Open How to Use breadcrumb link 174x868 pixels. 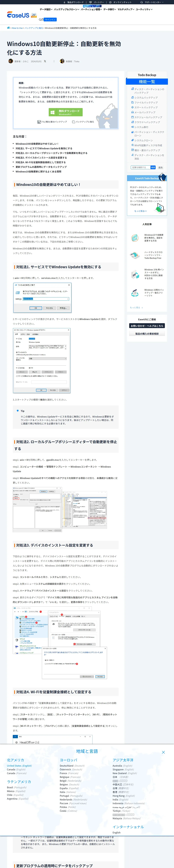pos(17,28)
